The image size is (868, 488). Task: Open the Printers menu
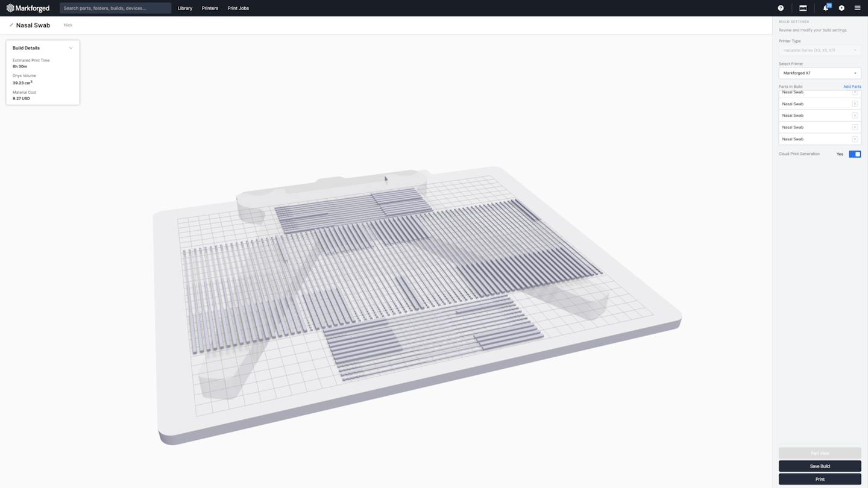coord(210,8)
